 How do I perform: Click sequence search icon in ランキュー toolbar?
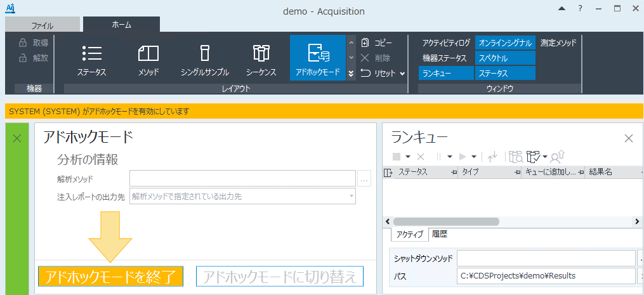(516, 156)
